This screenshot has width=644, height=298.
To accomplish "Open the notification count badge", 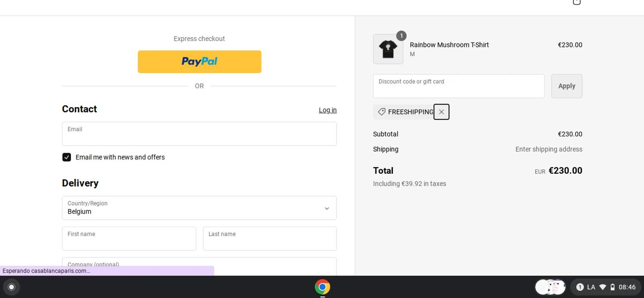I will pos(580,287).
